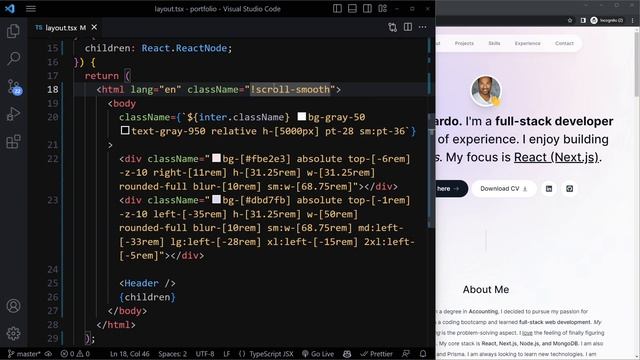This screenshot has width=640, height=360.
Task: Open editor More Actions ellipsis
Action: coord(422,27)
